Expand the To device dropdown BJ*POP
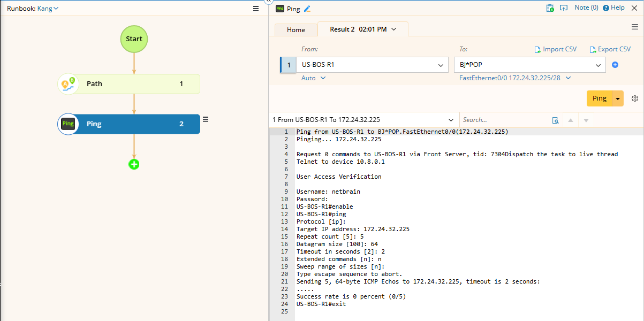The height and width of the screenshot is (321, 644). [598, 65]
